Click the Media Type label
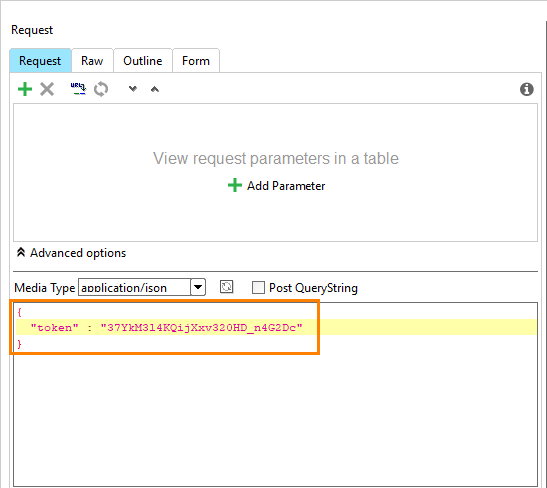The width and height of the screenshot is (547, 488). click(x=45, y=288)
